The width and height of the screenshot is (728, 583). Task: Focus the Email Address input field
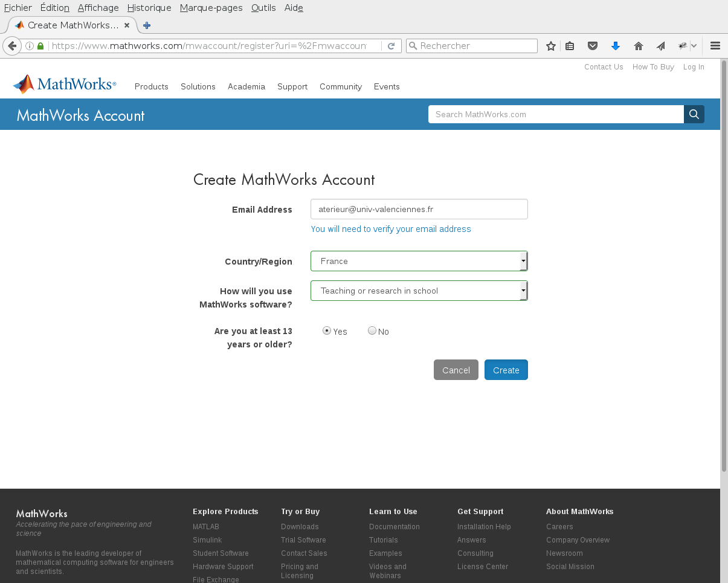click(x=419, y=209)
